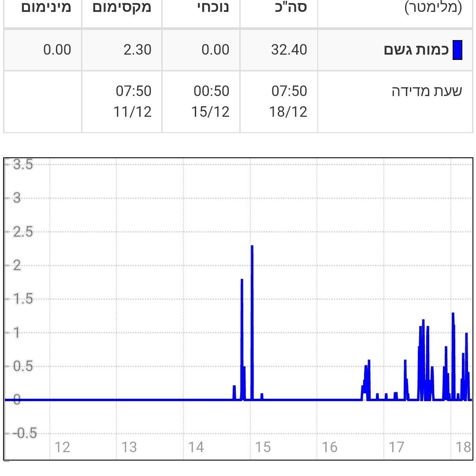Click the 1.8 rainfall spike before day 15

click(242, 280)
